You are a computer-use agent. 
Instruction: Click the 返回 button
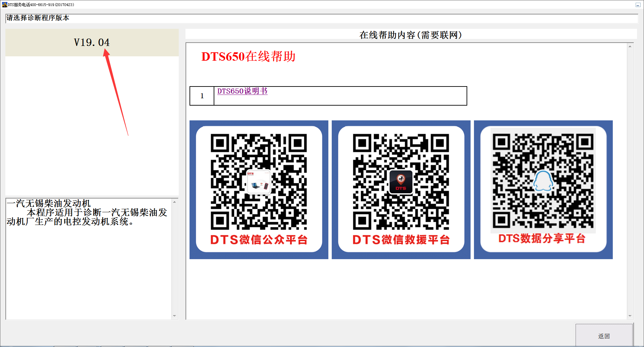[604, 336]
